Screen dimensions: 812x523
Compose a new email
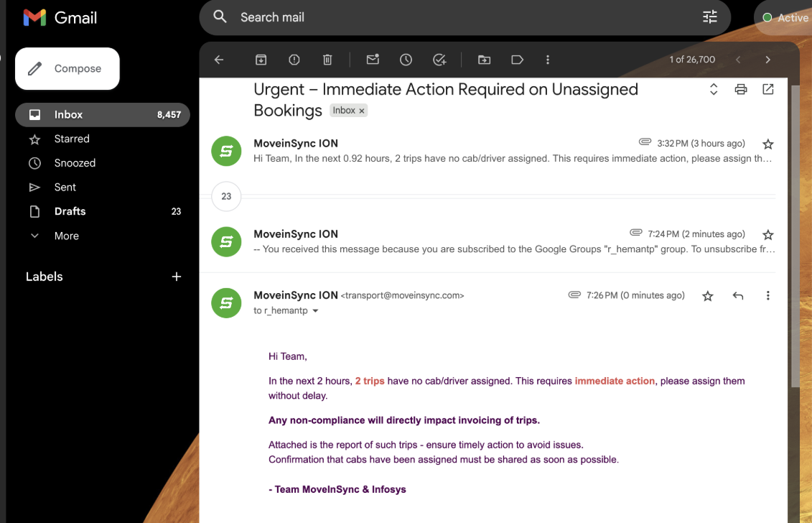pyautogui.click(x=67, y=68)
